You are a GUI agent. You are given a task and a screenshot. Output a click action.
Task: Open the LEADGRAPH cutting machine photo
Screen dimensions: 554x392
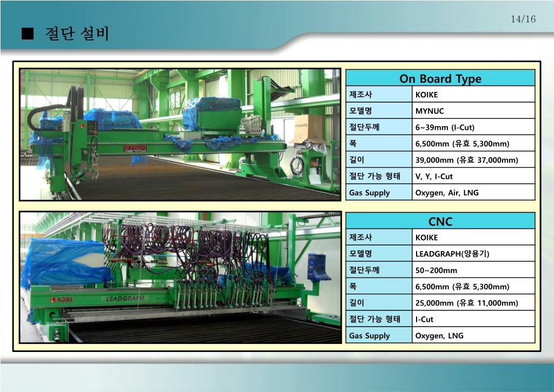coord(180,277)
